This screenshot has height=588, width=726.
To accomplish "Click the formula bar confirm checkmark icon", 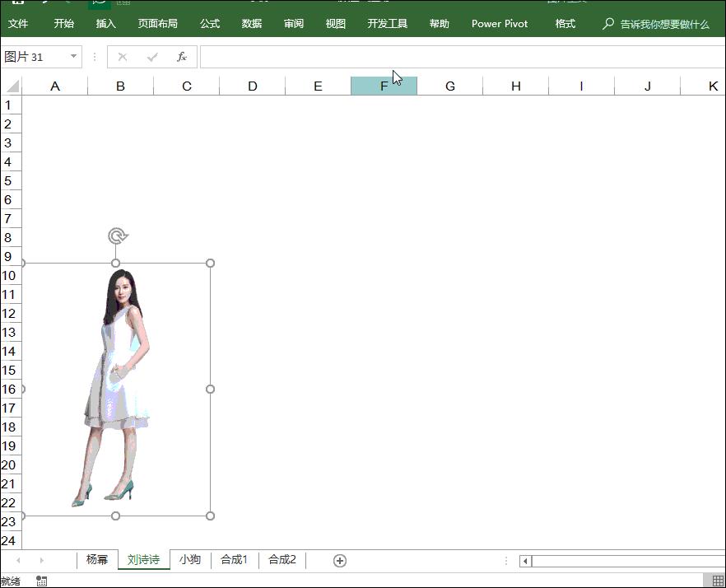I will tap(152, 57).
